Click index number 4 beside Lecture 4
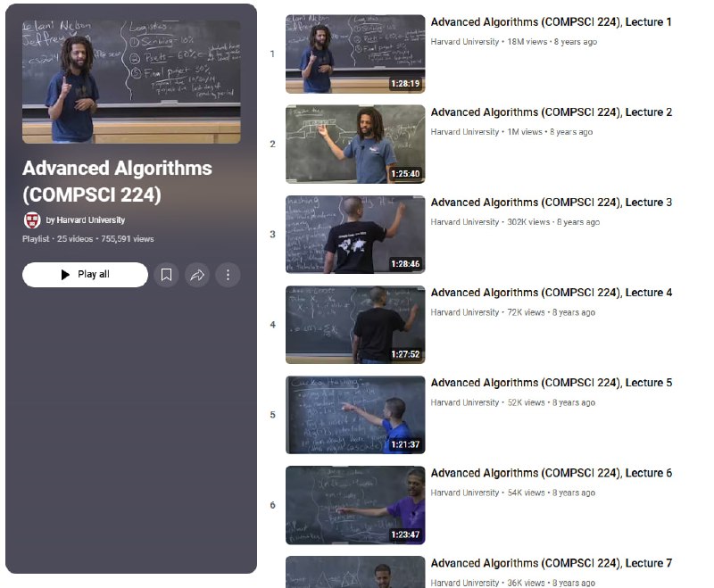 pos(272,325)
